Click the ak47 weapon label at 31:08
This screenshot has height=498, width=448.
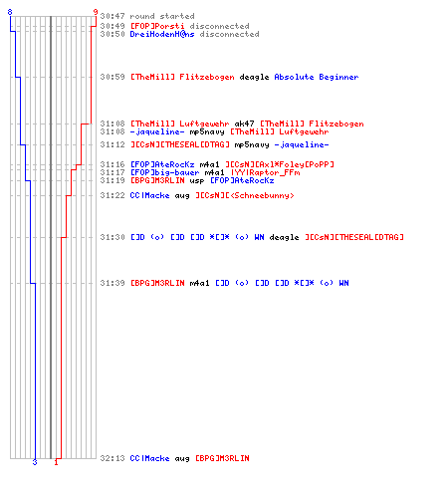(244, 124)
